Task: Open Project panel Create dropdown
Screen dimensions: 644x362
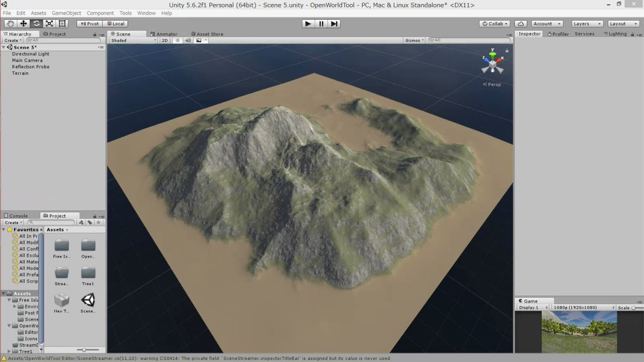Action: pyautogui.click(x=13, y=223)
